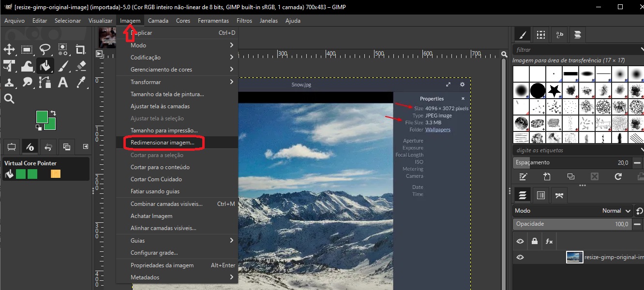The image size is (644, 290).
Task: Select the Text tool
Action: click(x=63, y=82)
